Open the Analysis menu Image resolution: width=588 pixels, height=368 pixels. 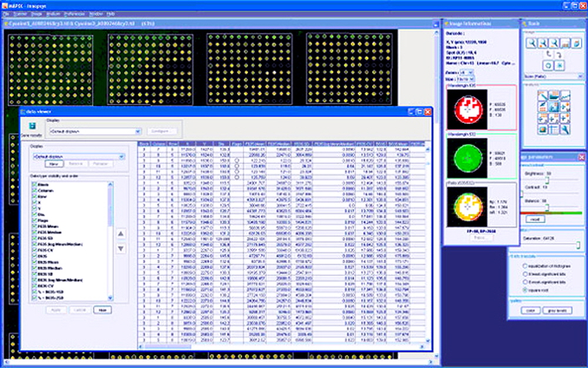pyautogui.click(x=54, y=14)
